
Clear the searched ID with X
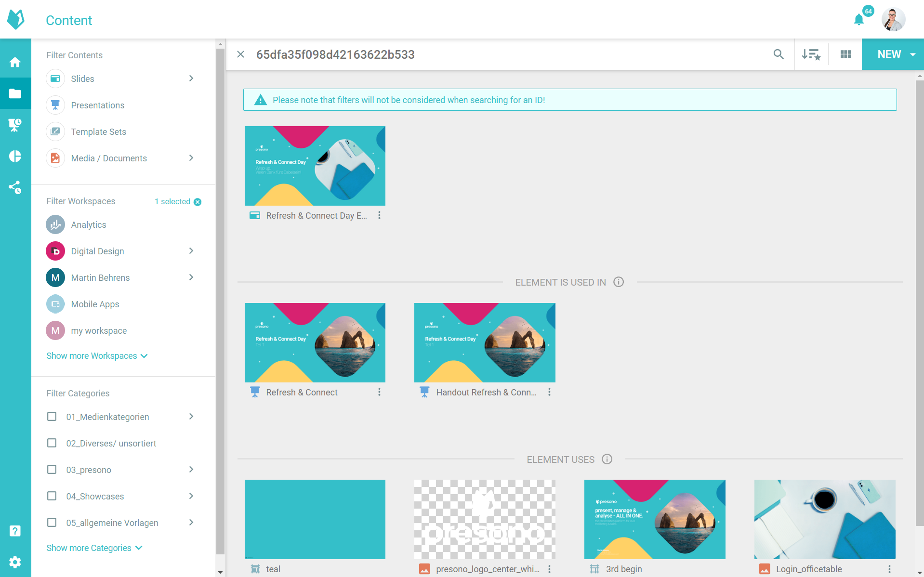coord(241,54)
